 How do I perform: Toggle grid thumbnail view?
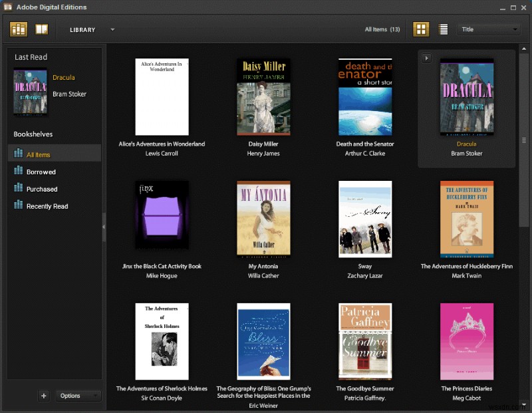421,29
